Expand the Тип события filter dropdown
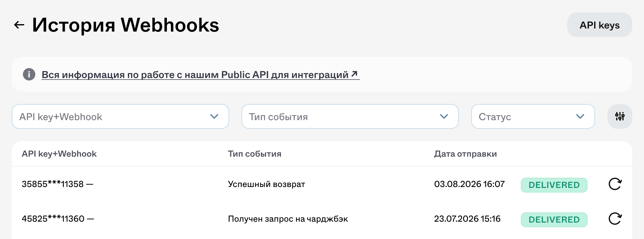The image size is (644, 239). click(350, 116)
